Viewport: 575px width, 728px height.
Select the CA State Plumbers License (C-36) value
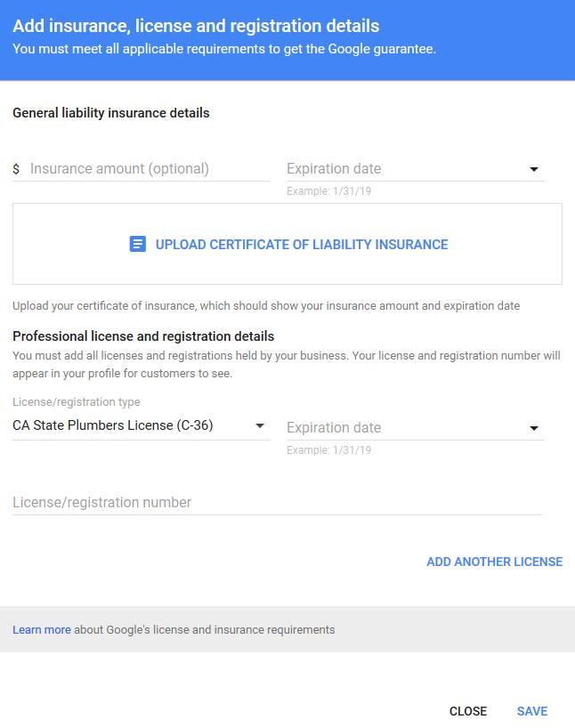(113, 425)
